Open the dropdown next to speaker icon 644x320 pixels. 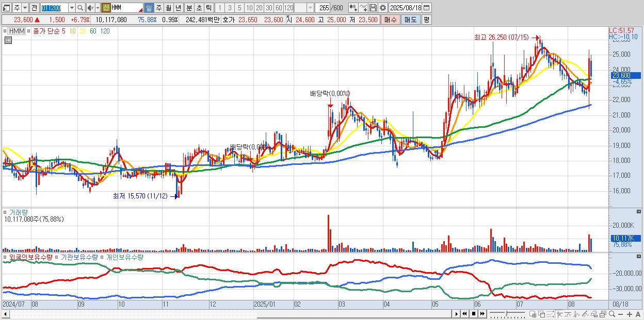(x=98, y=8)
